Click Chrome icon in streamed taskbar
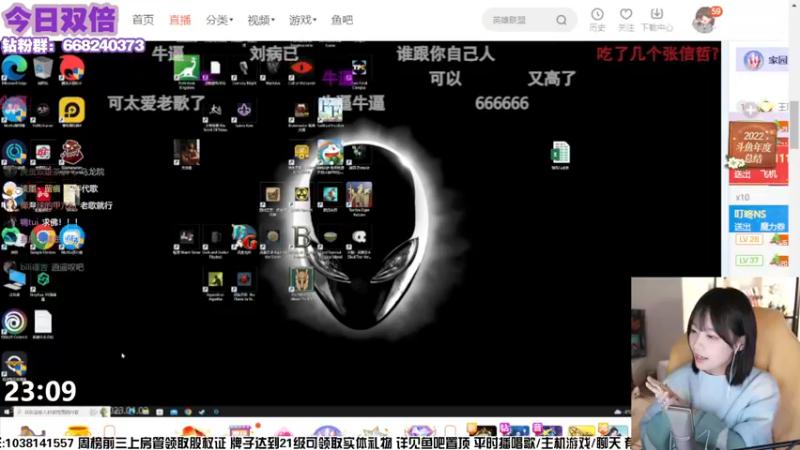The image size is (800, 450). [188, 412]
